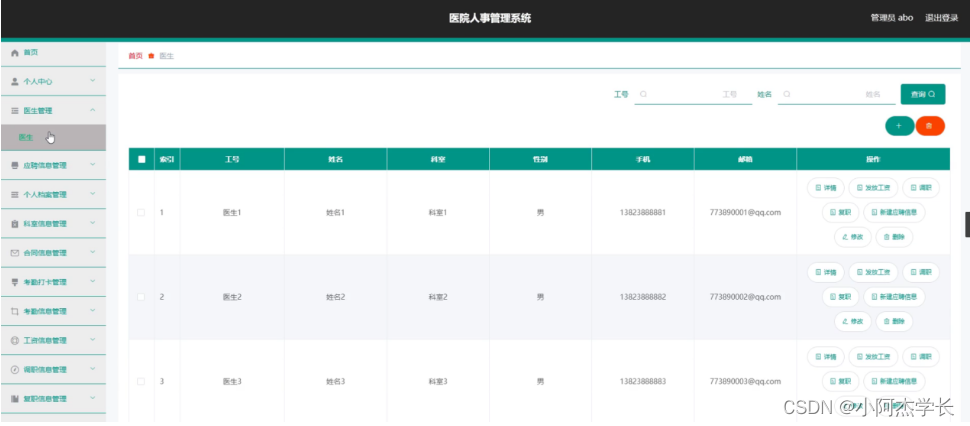The image size is (970, 426).
Task: Click 删除 to remove 医生1
Action: coord(894,237)
